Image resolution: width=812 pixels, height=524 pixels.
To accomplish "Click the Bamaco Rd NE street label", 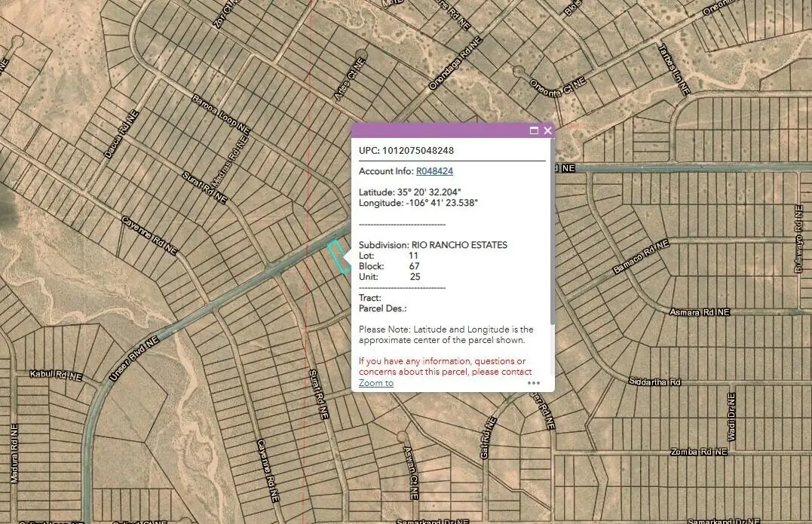I will click(641, 257).
